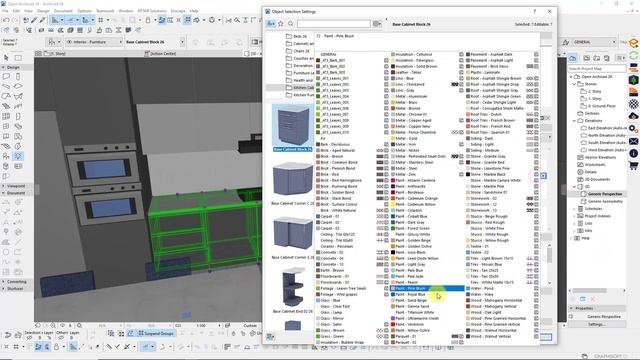Select the Pick Up Parameters eyedropper icon
This screenshot has height=360, width=640.
click(x=34, y=20)
